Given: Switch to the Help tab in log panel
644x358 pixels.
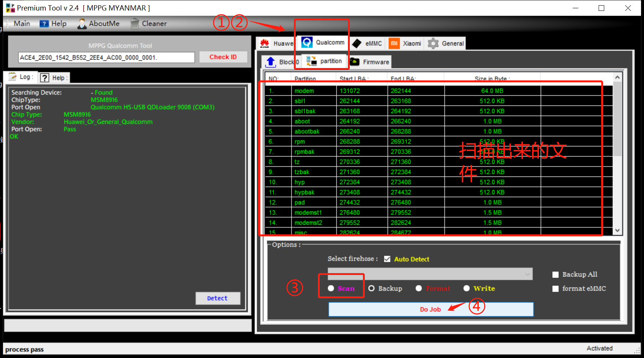Looking at the screenshot, I should click(x=54, y=78).
